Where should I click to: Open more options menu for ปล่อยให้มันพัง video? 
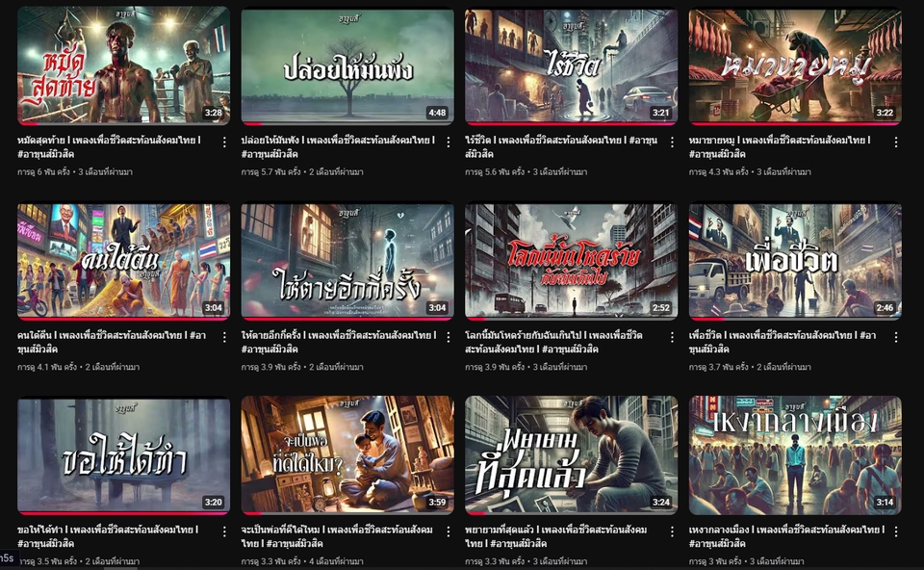click(x=449, y=142)
